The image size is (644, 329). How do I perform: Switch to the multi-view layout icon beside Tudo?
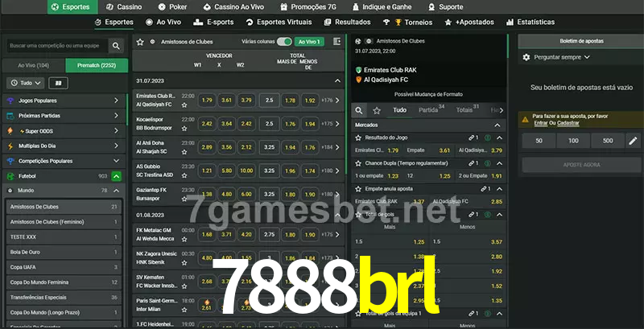tap(58, 83)
